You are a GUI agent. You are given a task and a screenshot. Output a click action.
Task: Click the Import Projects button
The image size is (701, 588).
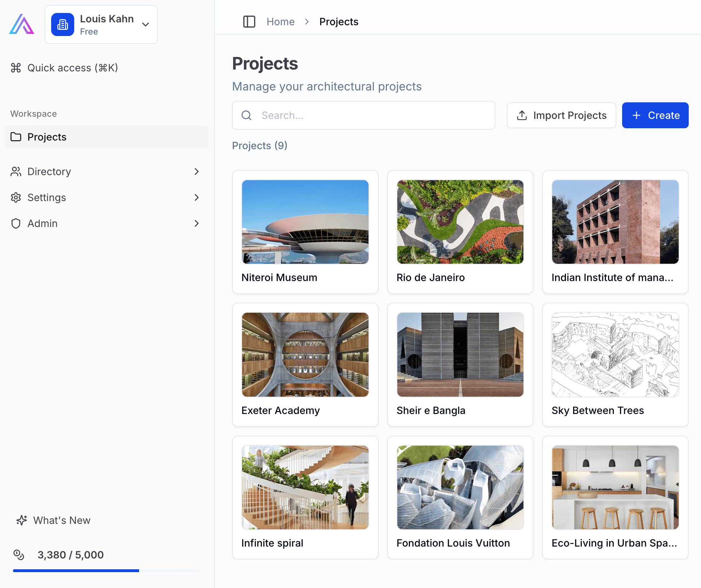[561, 115]
